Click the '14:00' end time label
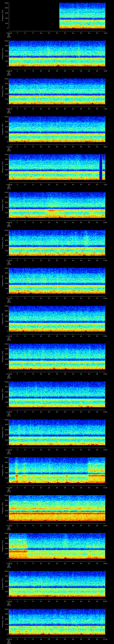Viewport: 114px width, 644px height. tap(105, 374)
